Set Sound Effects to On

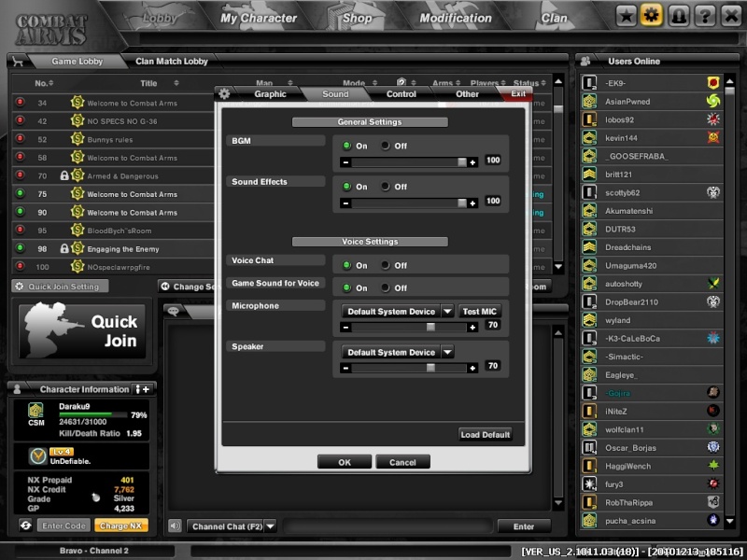346,186
